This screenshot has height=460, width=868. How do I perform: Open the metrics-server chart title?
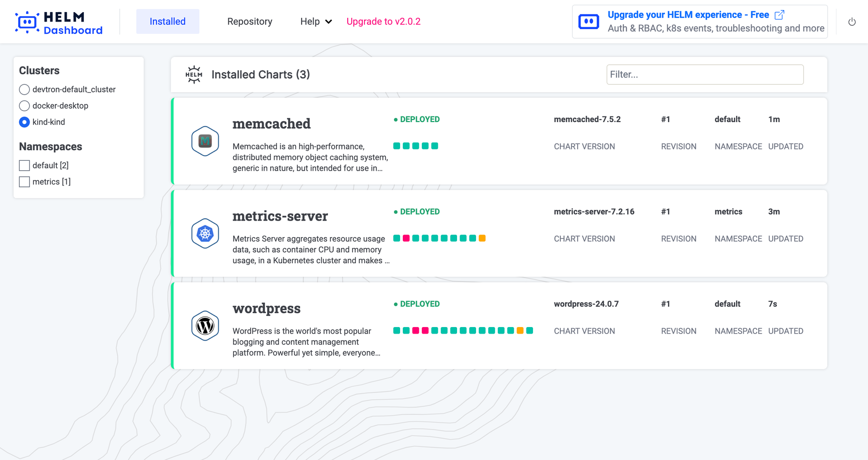[x=280, y=216]
